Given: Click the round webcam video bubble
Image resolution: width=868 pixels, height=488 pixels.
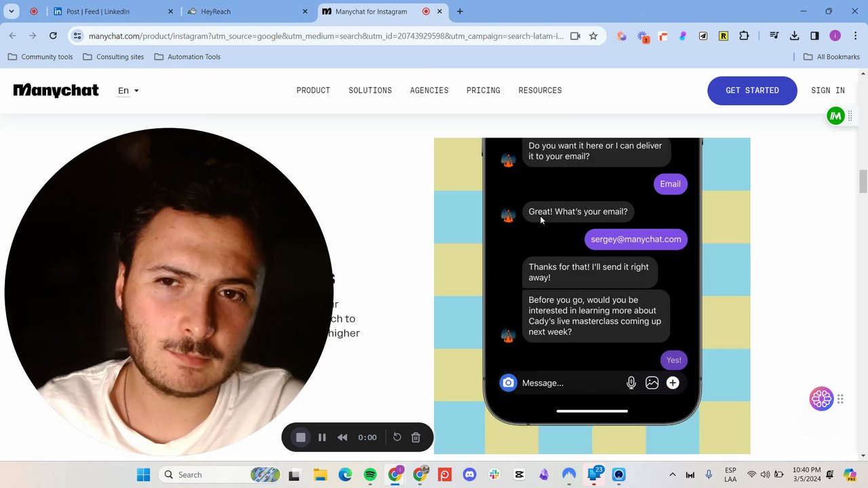Looking at the screenshot, I should click(x=168, y=292).
